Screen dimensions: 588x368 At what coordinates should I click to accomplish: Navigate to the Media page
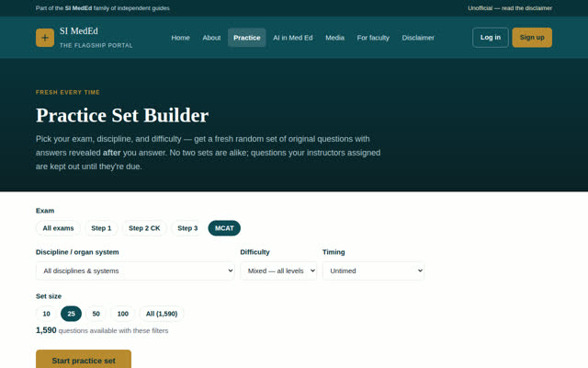334,38
